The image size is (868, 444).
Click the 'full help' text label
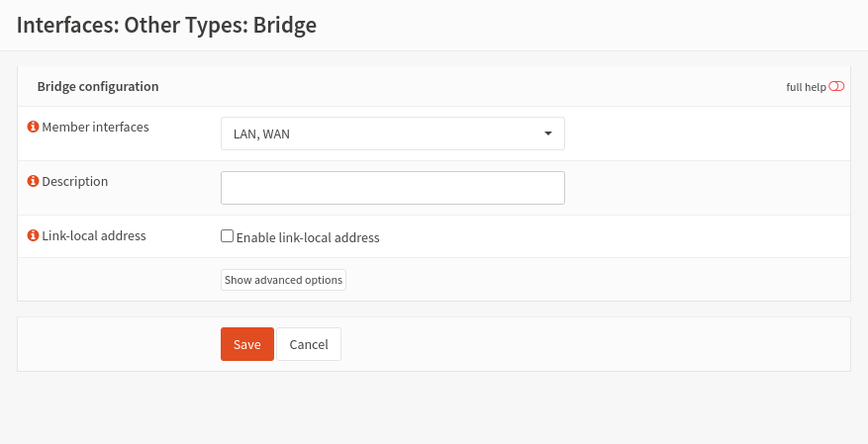[805, 87]
